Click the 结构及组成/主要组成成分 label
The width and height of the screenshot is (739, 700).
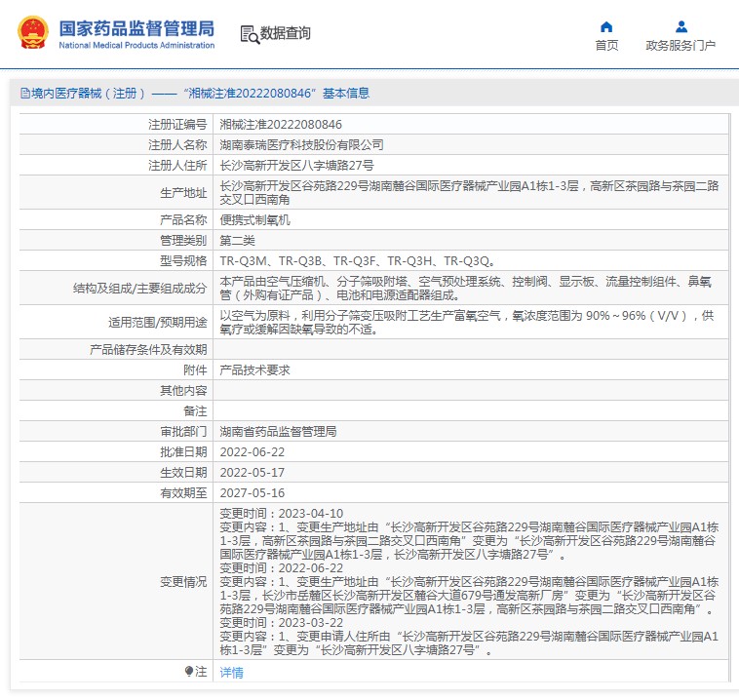pyautogui.click(x=140, y=289)
